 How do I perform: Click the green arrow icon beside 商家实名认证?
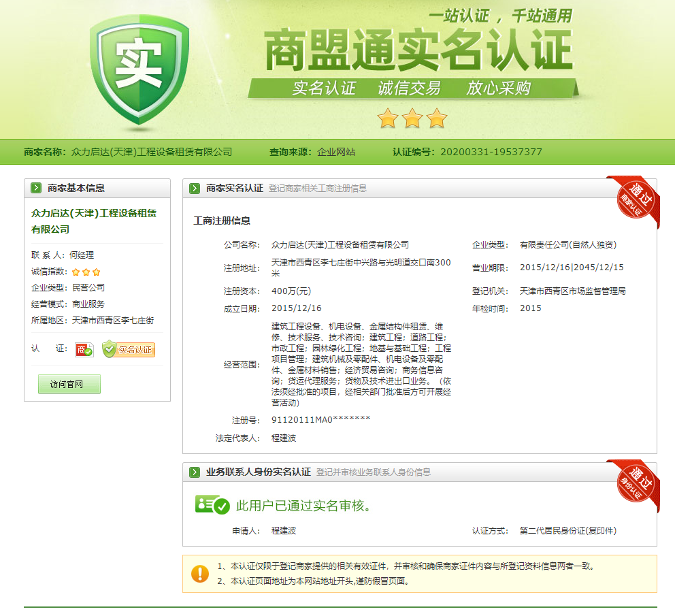coord(195,189)
